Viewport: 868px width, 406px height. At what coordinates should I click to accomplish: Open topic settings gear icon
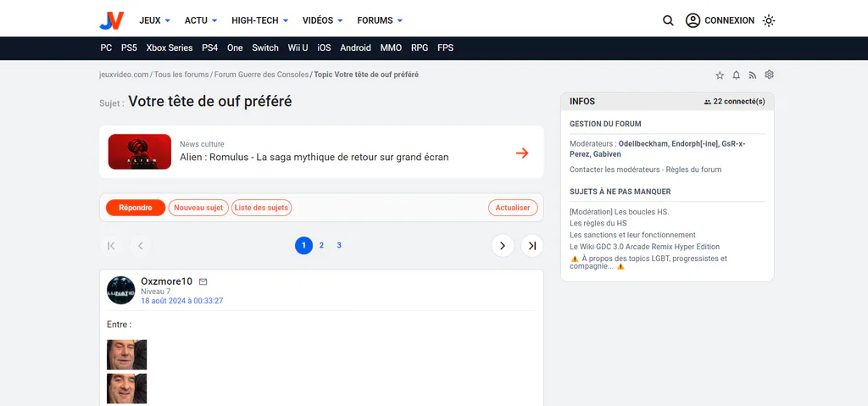(769, 75)
